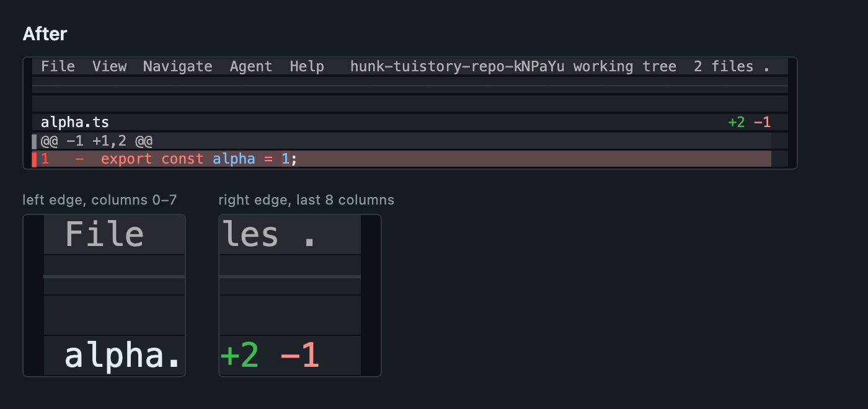The image size is (868, 409).
Task: Click the 'right edge, last 8 columns' caption
Action: tap(306, 200)
